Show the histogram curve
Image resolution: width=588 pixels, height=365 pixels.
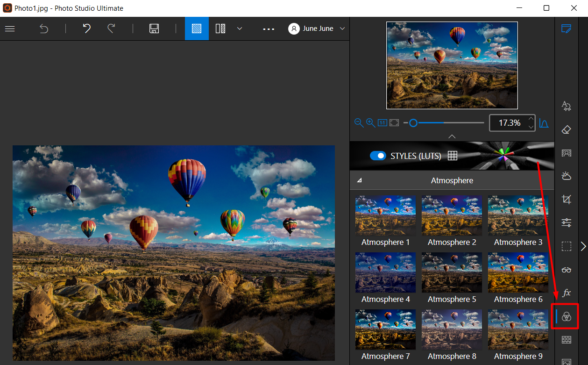pyautogui.click(x=544, y=123)
